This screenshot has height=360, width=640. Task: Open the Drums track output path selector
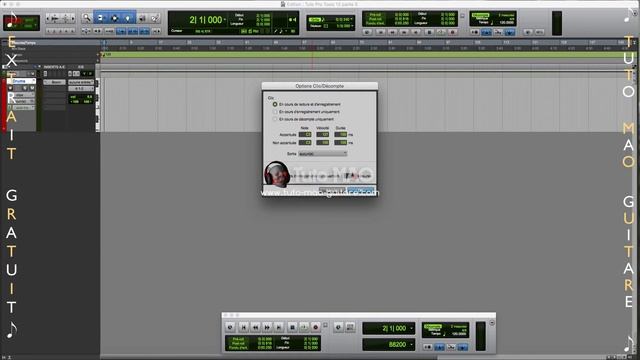coord(81,89)
